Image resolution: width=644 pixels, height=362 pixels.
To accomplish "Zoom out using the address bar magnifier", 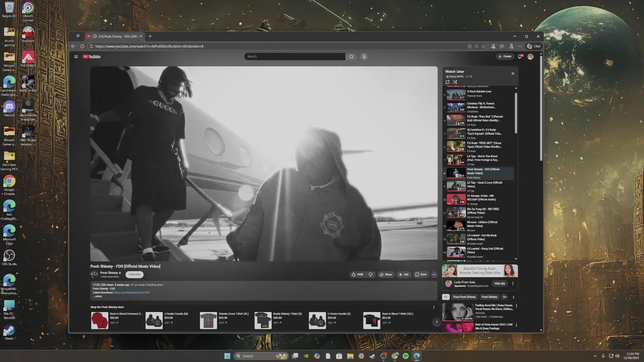I will [x=476, y=46].
